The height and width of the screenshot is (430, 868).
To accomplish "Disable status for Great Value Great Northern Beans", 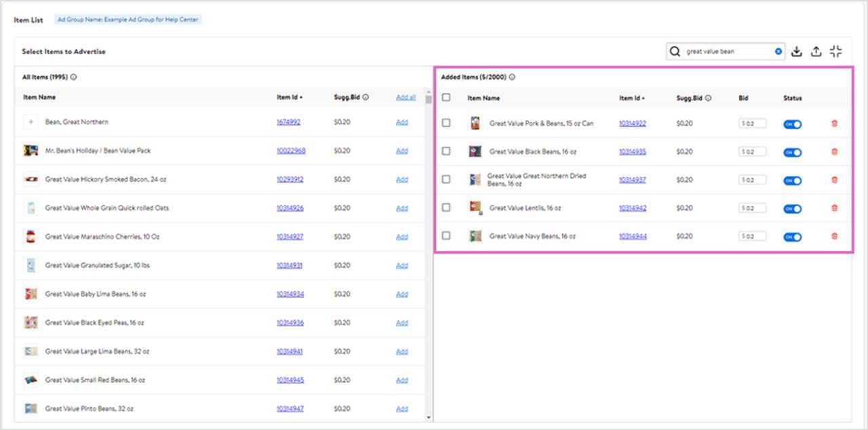I will [792, 180].
